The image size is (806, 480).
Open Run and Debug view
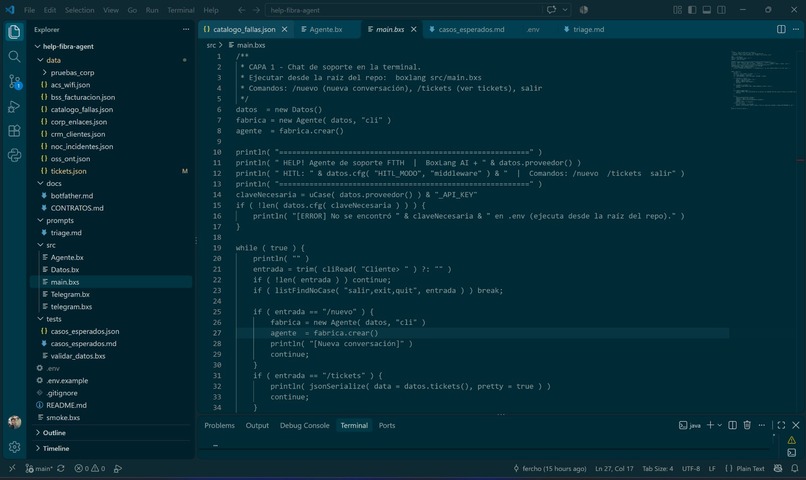tap(14, 106)
